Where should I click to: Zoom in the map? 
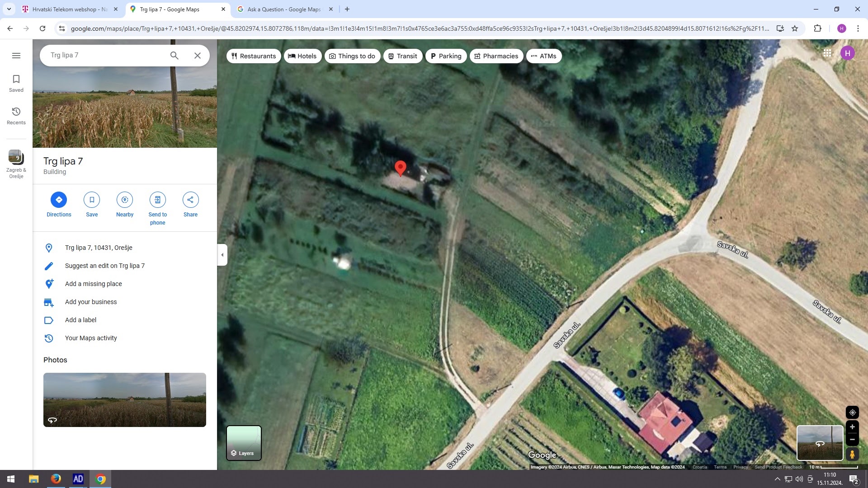coord(852,427)
